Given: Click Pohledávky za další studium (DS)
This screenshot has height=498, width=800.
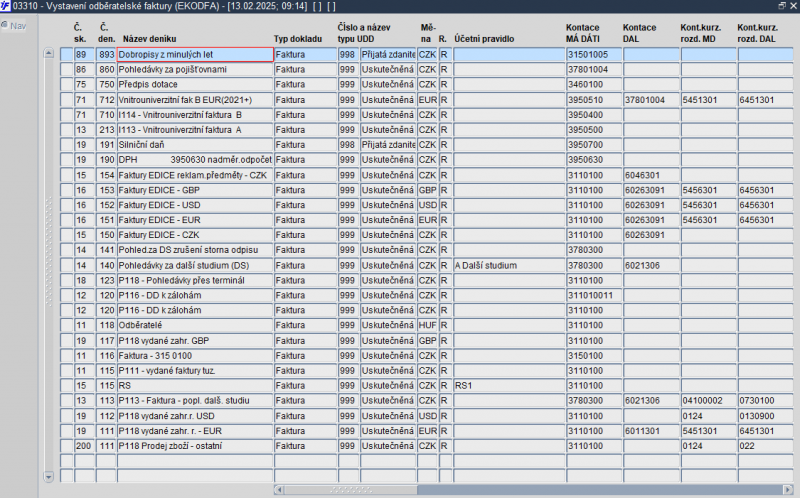Looking at the screenshot, I should click(x=195, y=265).
